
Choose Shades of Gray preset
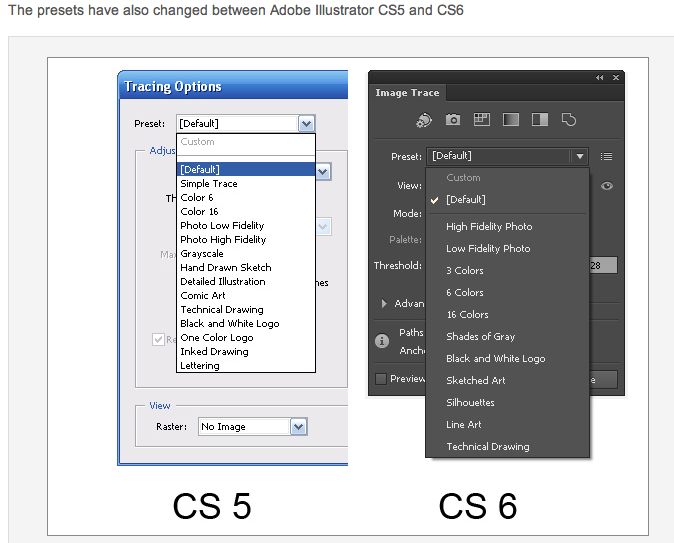pyautogui.click(x=507, y=336)
